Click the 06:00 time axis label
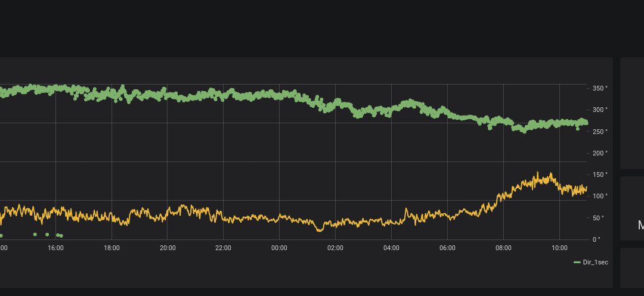The width and height of the screenshot is (644, 296). pos(447,248)
